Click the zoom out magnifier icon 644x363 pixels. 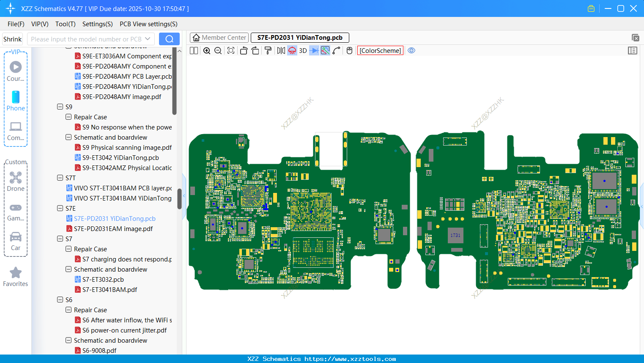[x=218, y=51]
